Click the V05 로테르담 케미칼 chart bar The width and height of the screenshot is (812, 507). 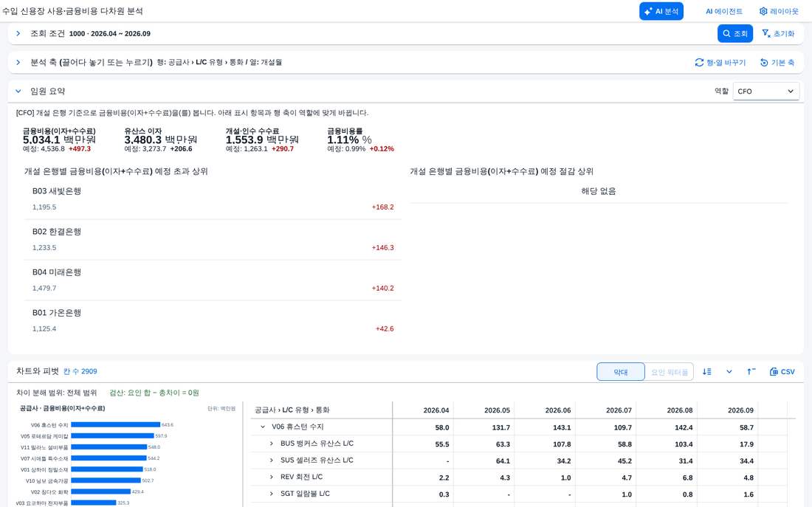[x=112, y=436]
